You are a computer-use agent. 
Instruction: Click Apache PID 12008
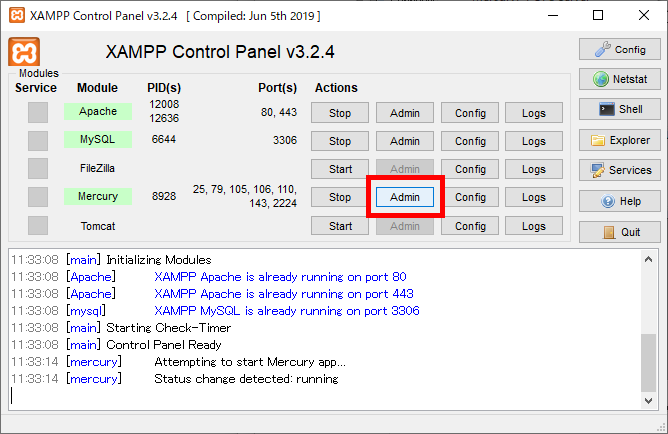[x=164, y=104]
